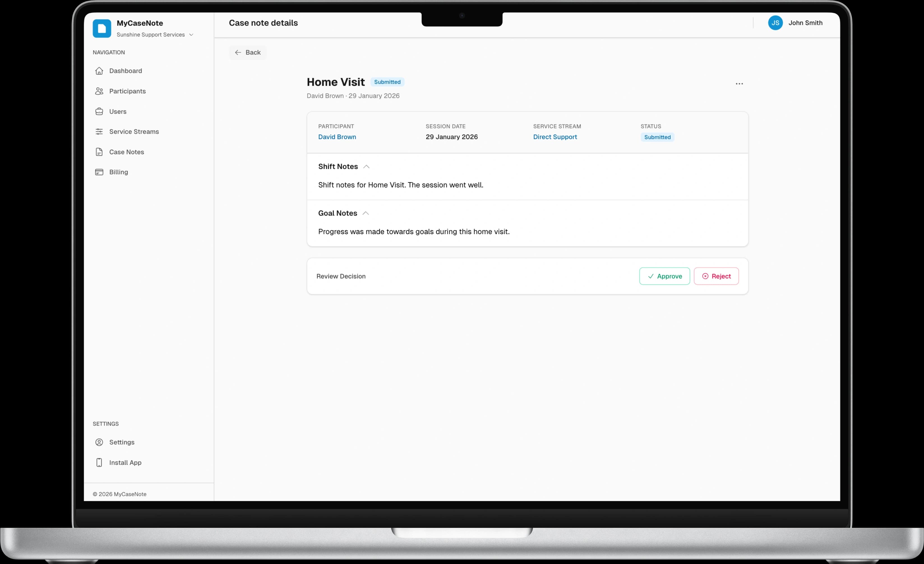Open the three-dot more options menu
Viewport: 924px width, 564px height.
(739, 84)
